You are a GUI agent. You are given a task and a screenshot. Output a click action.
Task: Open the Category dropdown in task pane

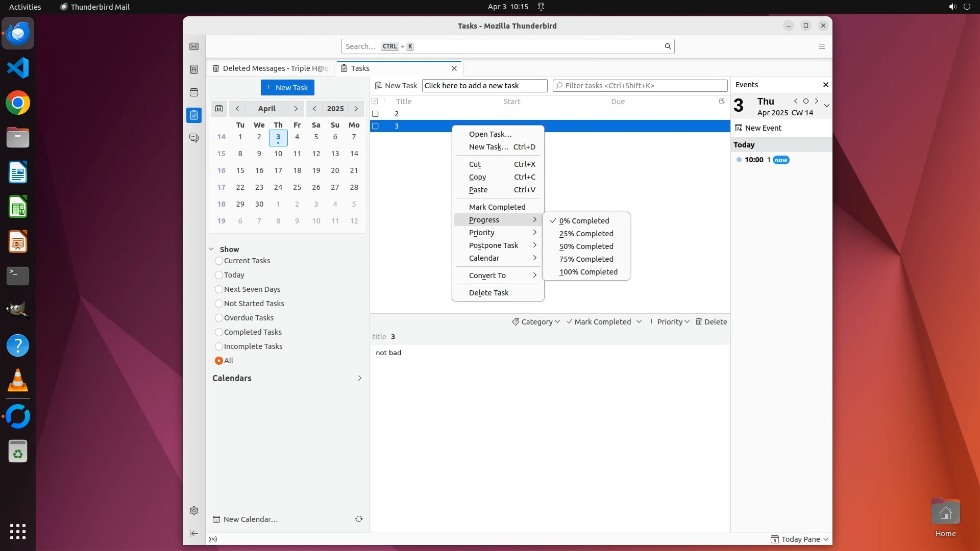[x=536, y=322]
